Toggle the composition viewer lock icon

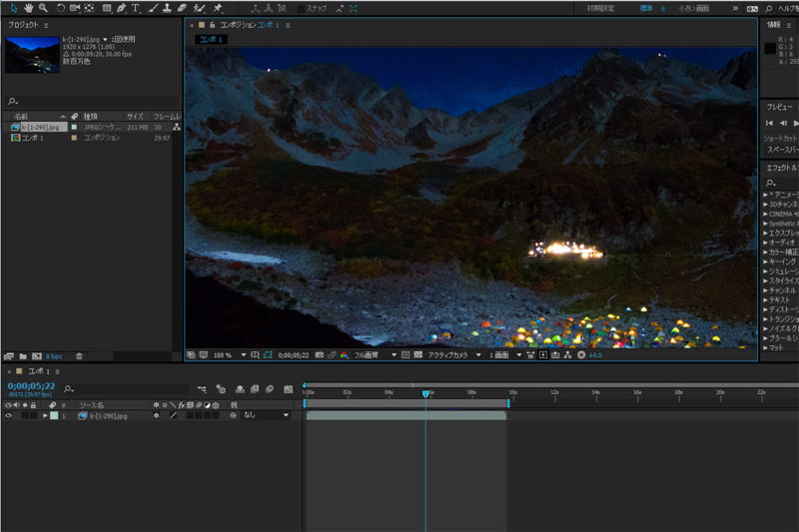213,25
